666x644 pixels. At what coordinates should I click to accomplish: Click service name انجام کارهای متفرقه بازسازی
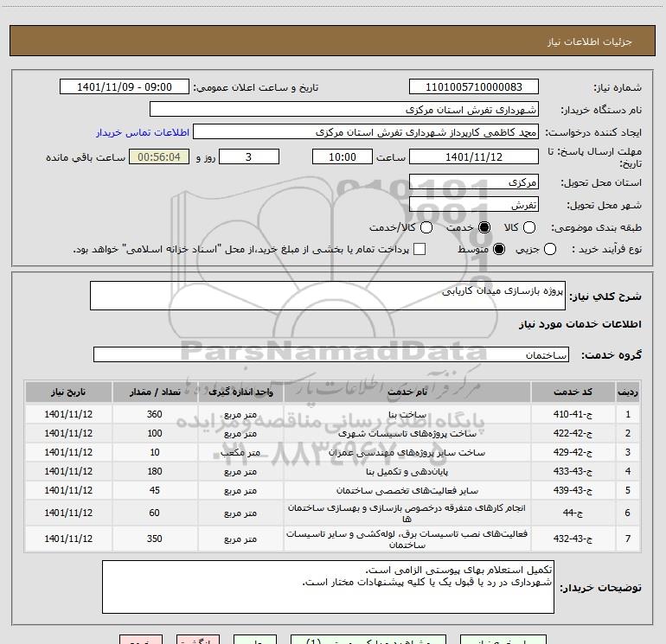click(x=407, y=513)
